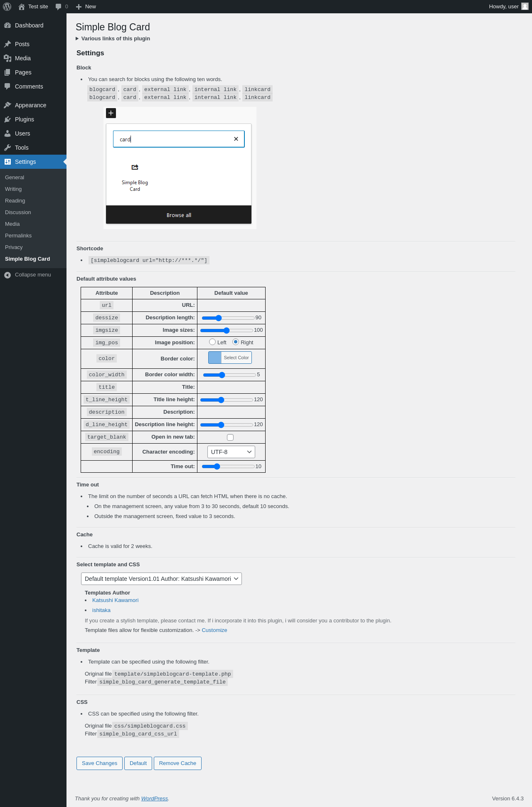
Task: Open the Customize link
Action: 214,630
